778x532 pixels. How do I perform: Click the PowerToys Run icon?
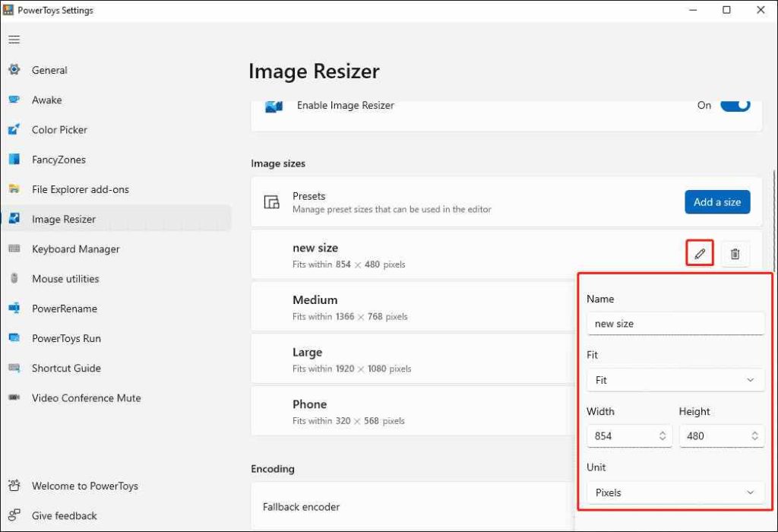click(x=14, y=338)
